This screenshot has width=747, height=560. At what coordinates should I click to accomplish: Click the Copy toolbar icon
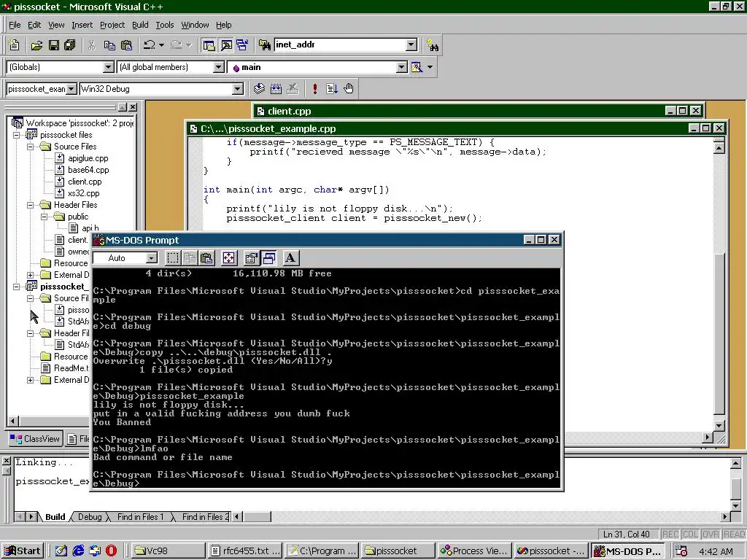click(x=109, y=44)
